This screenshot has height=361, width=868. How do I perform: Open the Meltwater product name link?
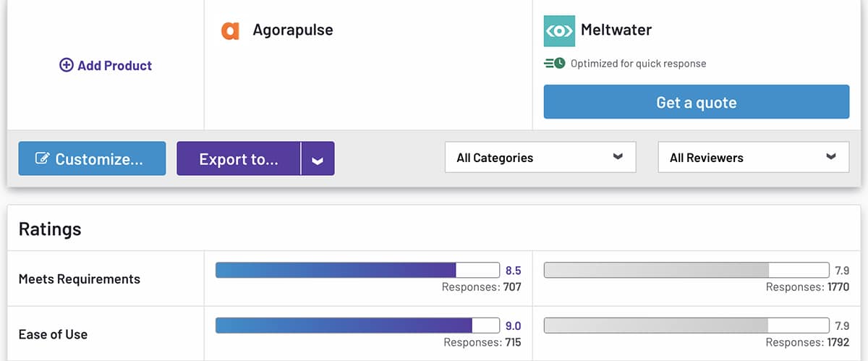[x=616, y=30]
